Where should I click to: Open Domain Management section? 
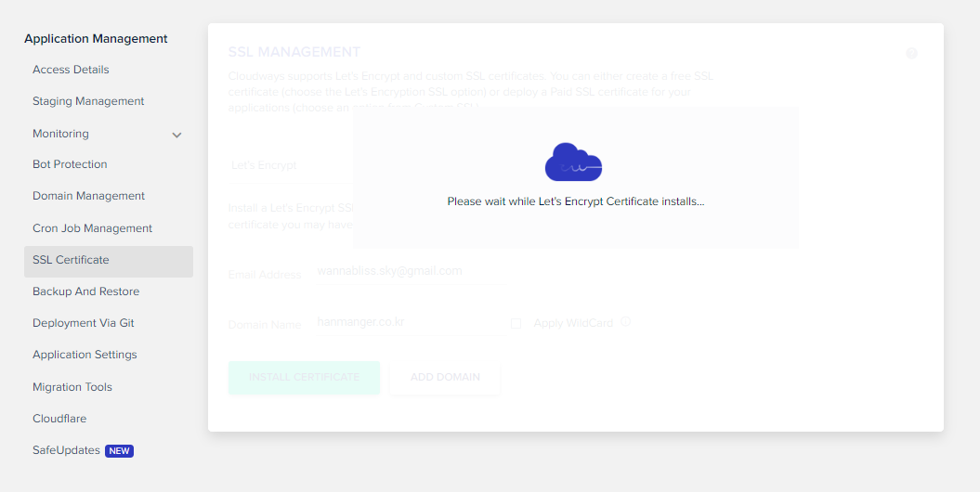(88, 196)
